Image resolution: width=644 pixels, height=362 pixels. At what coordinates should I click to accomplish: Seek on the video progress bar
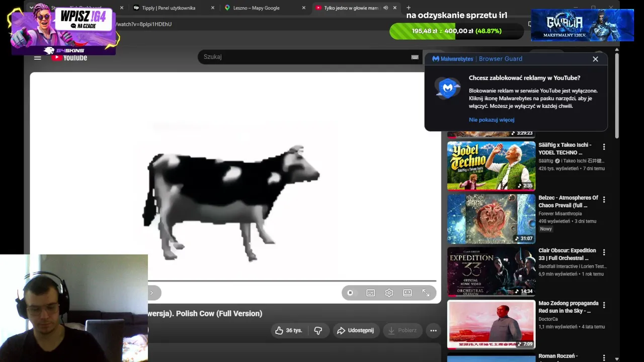tap(292, 281)
